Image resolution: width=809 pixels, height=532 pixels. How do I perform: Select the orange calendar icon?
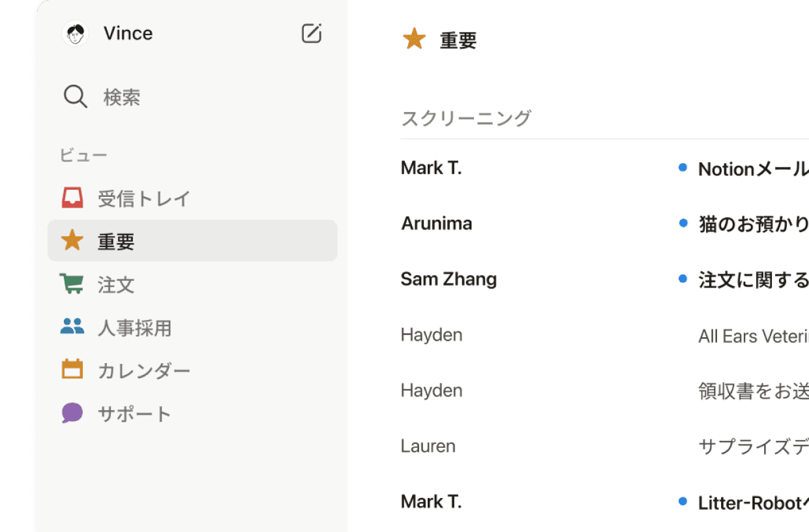(x=72, y=369)
